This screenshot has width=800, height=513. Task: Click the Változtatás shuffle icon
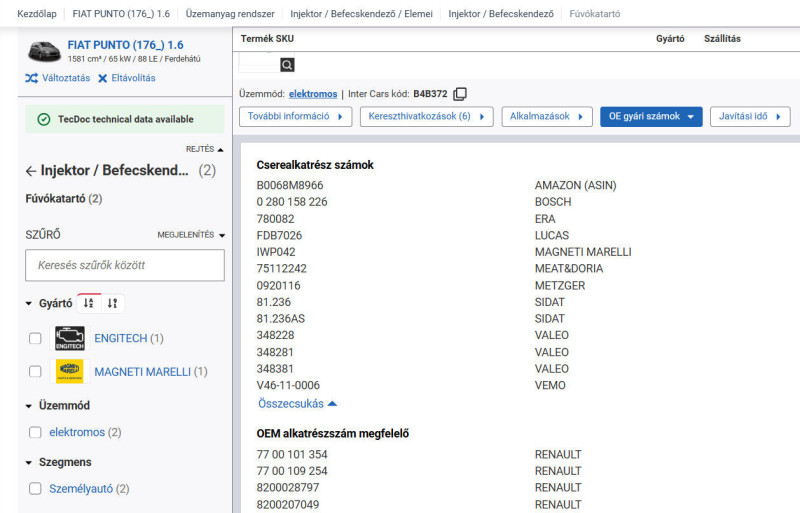point(32,78)
